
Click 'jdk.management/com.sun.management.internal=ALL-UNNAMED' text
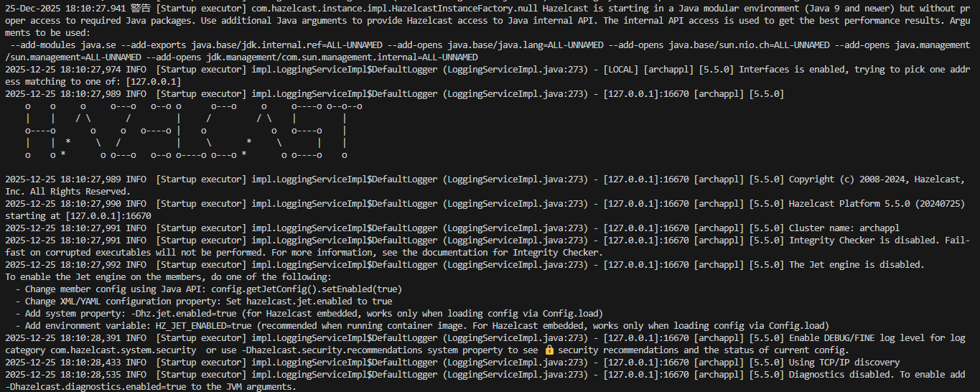[x=343, y=57]
